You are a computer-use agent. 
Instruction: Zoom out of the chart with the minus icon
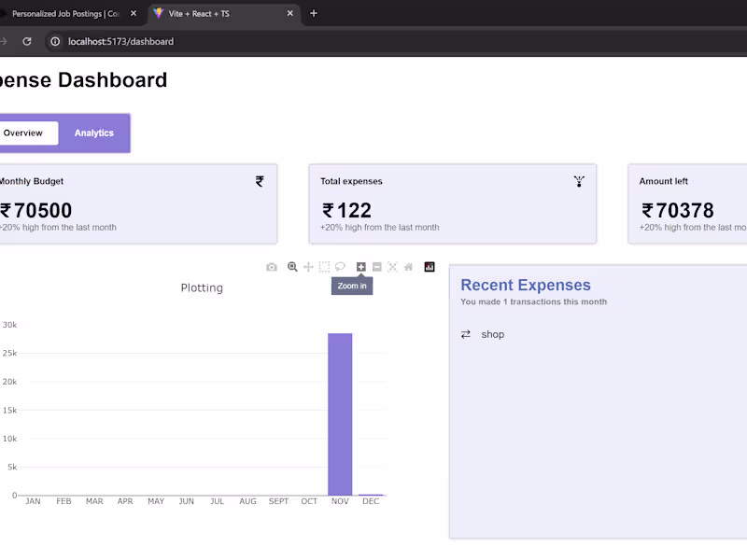point(377,266)
